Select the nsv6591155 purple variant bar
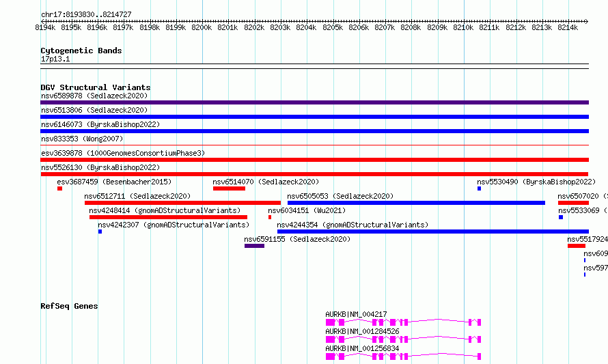The height and width of the screenshot is (364, 608). [x=254, y=246]
